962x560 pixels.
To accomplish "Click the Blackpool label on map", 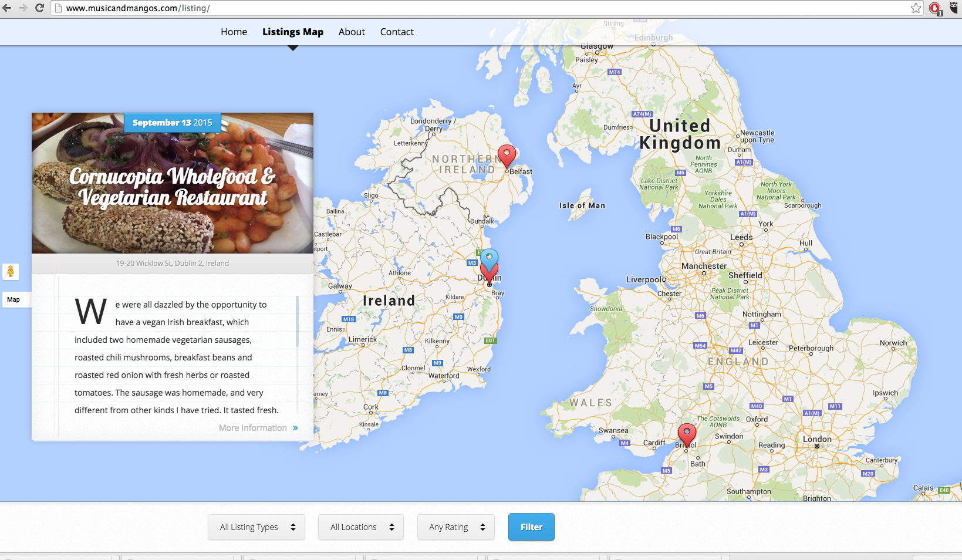I will tap(661, 237).
